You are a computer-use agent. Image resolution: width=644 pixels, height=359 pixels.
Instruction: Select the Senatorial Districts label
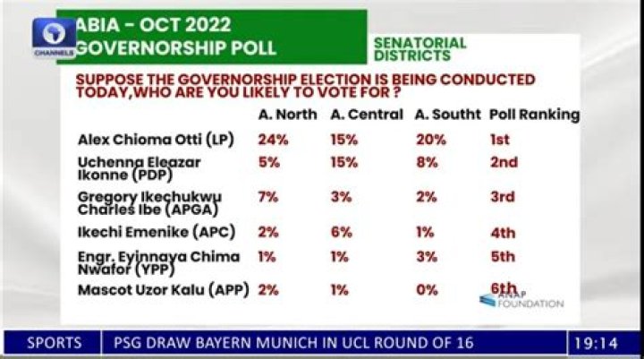(419, 49)
